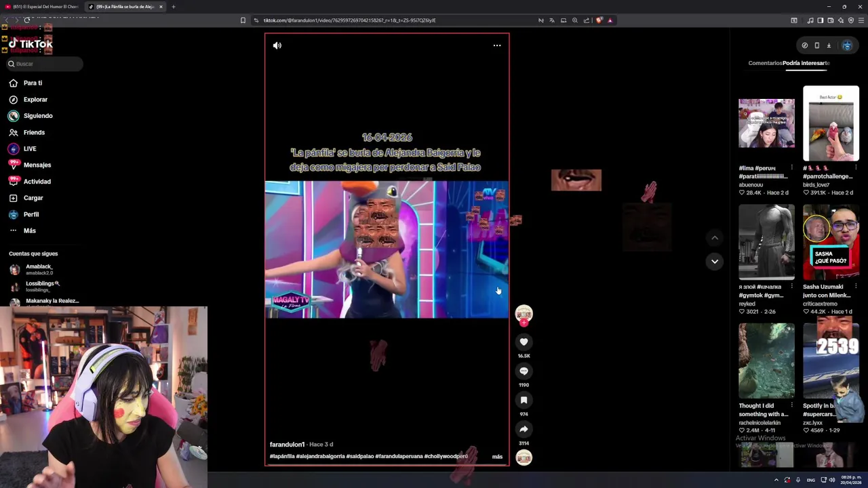
Task: Mute the TikTok video sound
Action: [x=277, y=45]
